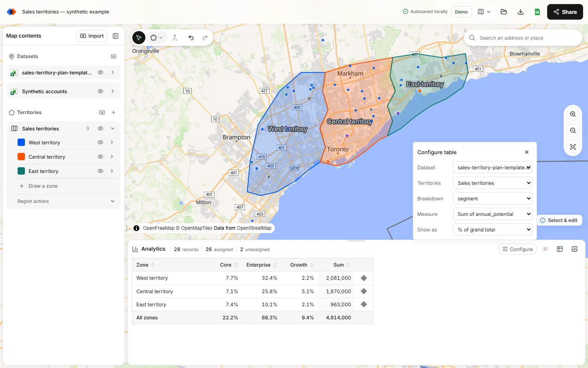Hide the Central territory zone
The height and width of the screenshot is (368, 588).
[x=100, y=157]
